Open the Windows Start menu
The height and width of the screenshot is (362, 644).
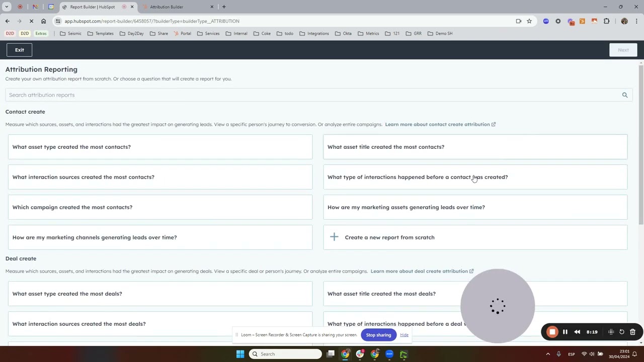(x=240, y=354)
